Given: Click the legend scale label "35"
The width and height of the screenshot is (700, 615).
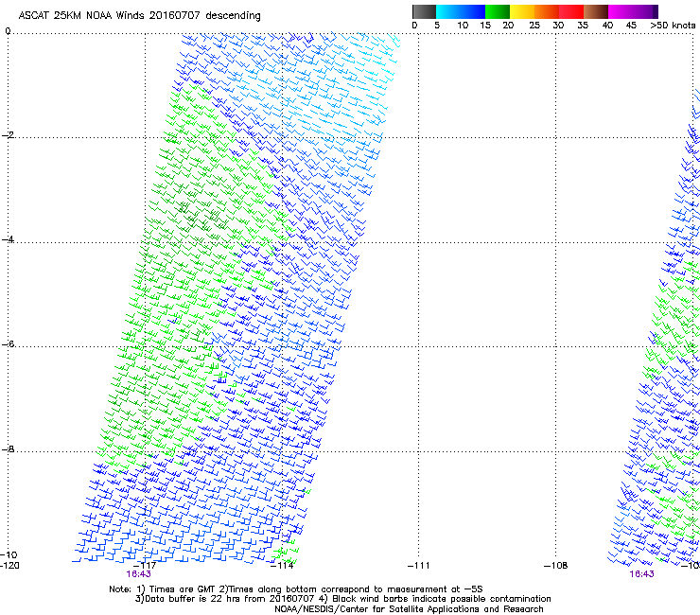Looking at the screenshot, I should click(x=583, y=26).
